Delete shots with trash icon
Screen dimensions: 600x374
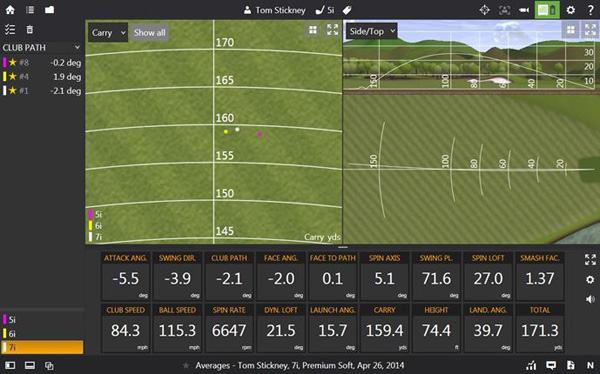(x=30, y=29)
